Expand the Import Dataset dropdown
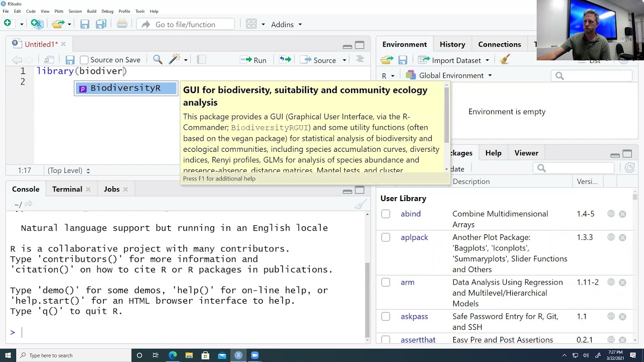644x362 pixels. pyautogui.click(x=487, y=60)
